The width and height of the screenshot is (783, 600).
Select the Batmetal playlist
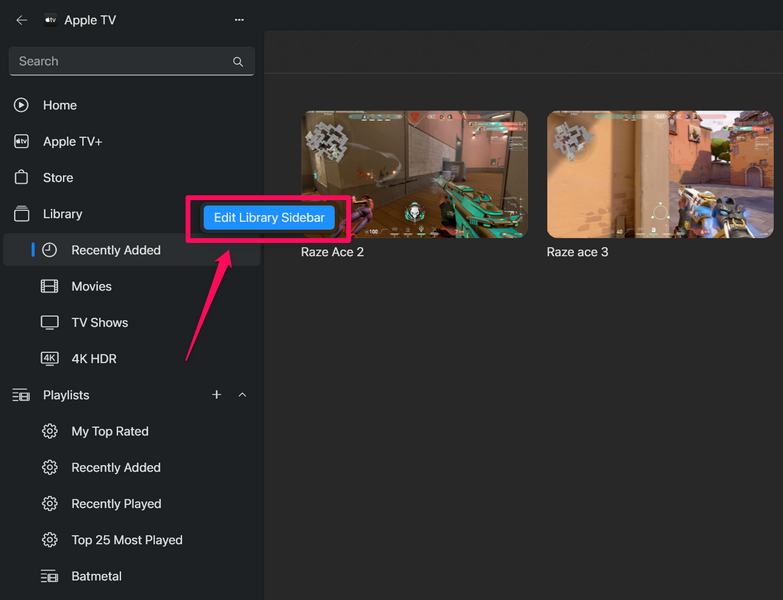point(96,576)
